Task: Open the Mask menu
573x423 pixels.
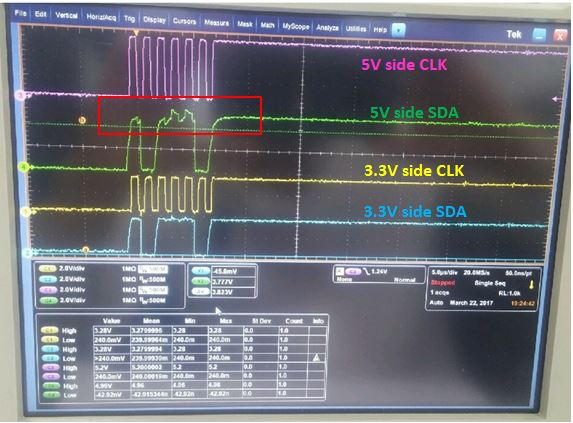Action: 244,24
